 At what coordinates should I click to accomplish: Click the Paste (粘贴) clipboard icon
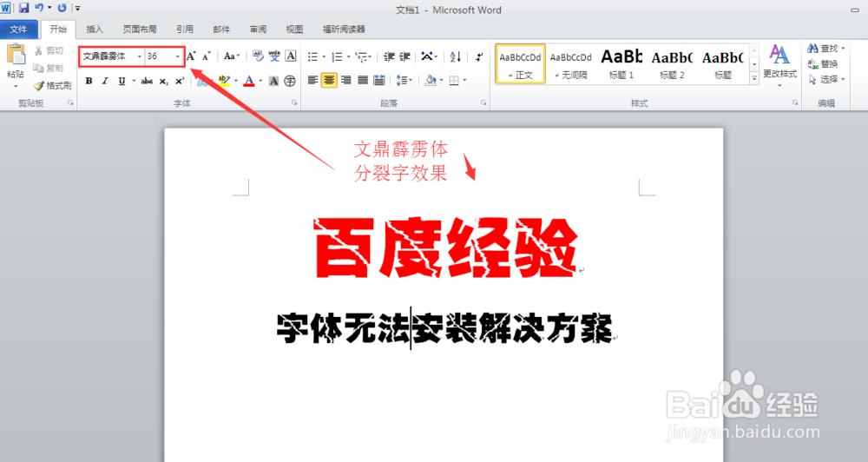(x=16, y=55)
